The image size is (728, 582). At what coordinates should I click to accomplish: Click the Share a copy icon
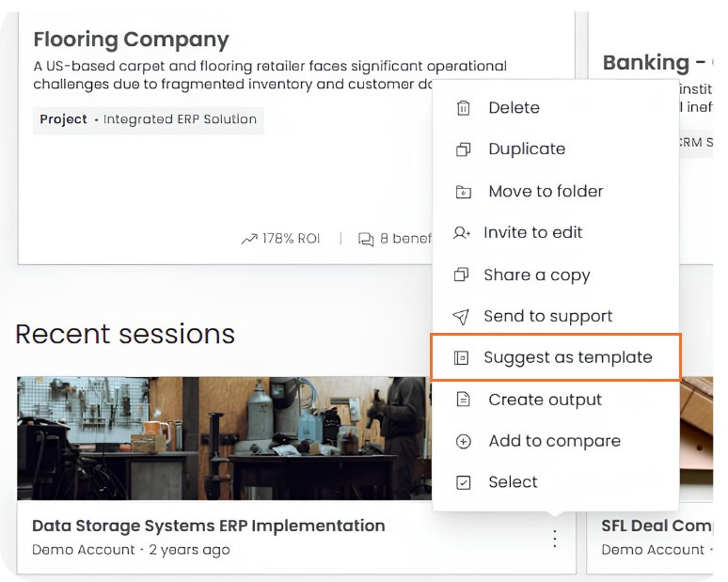[x=461, y=275]
